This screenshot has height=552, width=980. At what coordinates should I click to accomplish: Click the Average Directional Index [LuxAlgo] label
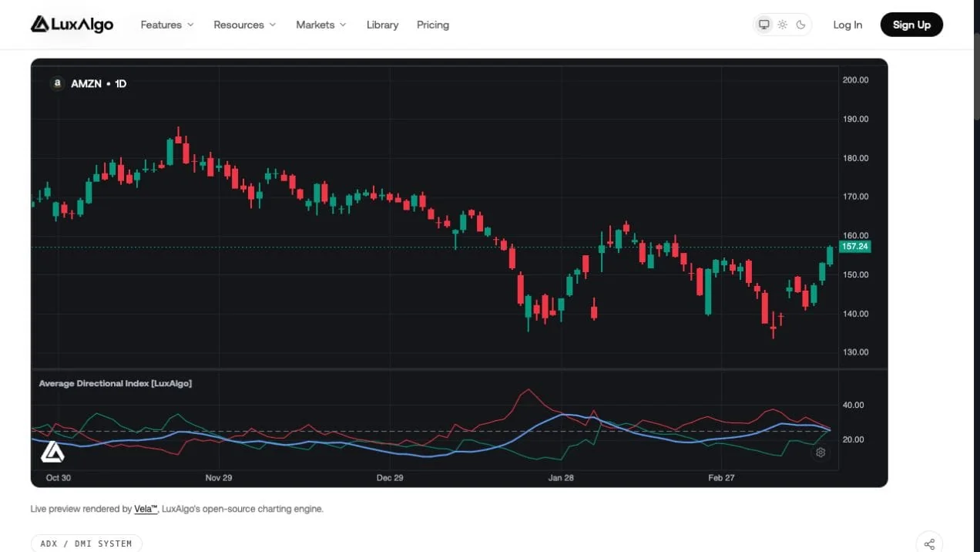[116, 383]
